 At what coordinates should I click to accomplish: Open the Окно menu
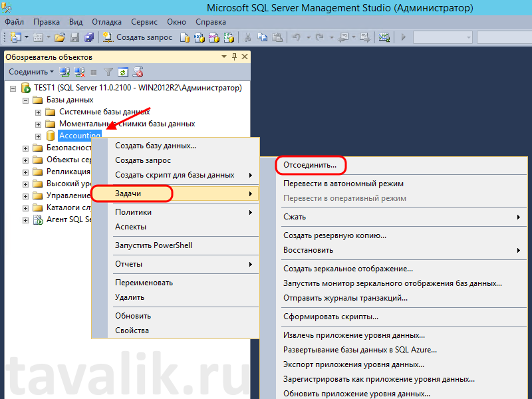(176, 22)
